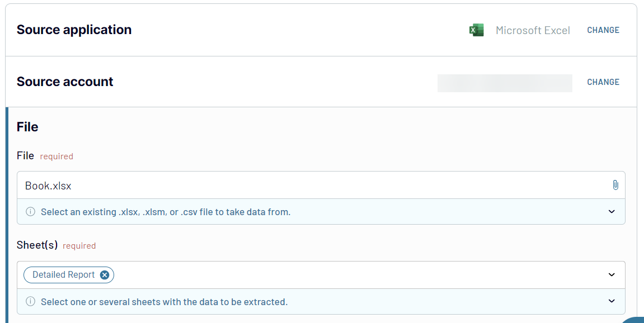644x323 pixels.
Task: Click the blurred source account name
Action: (x=504, y=83)
